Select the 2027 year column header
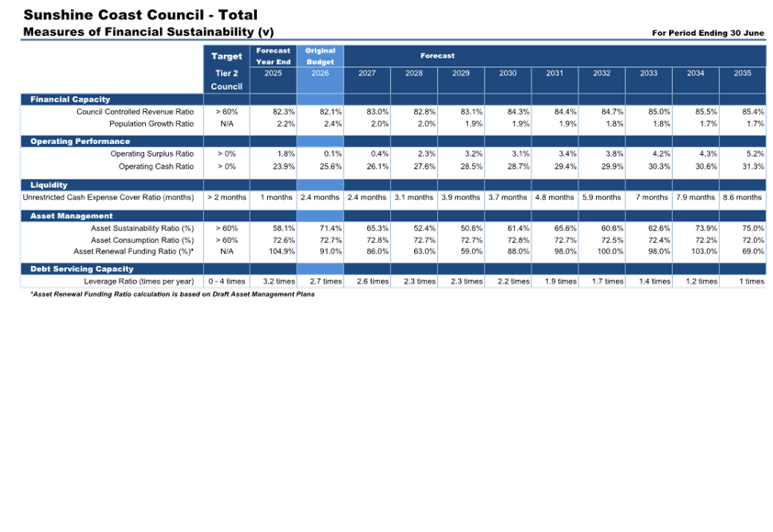This screenshot has width=773, height=532. 367,73
